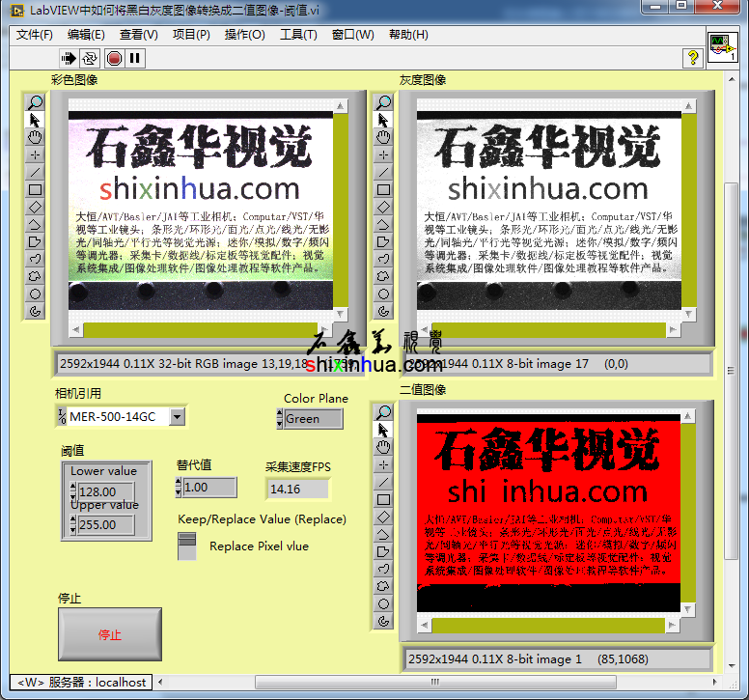Open the 文件(F) menu
The height and width of the screenshot is (700, 749).
click(x=35, y=35)
